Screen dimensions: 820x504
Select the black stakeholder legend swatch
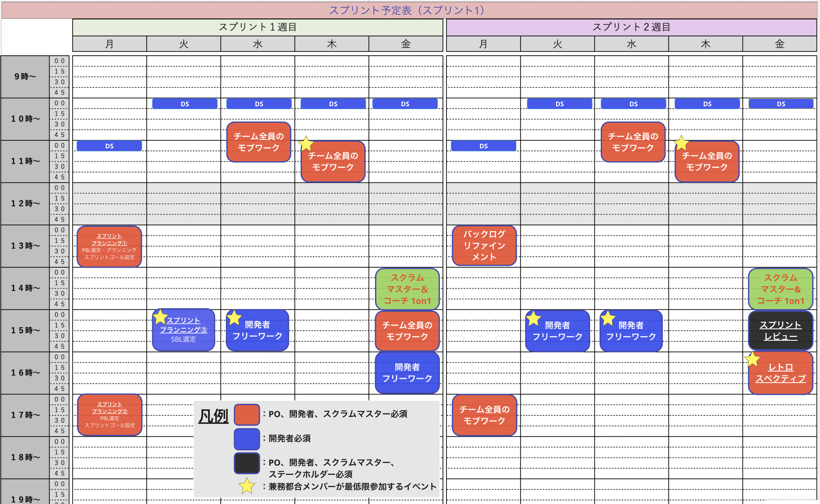[247, 463]
